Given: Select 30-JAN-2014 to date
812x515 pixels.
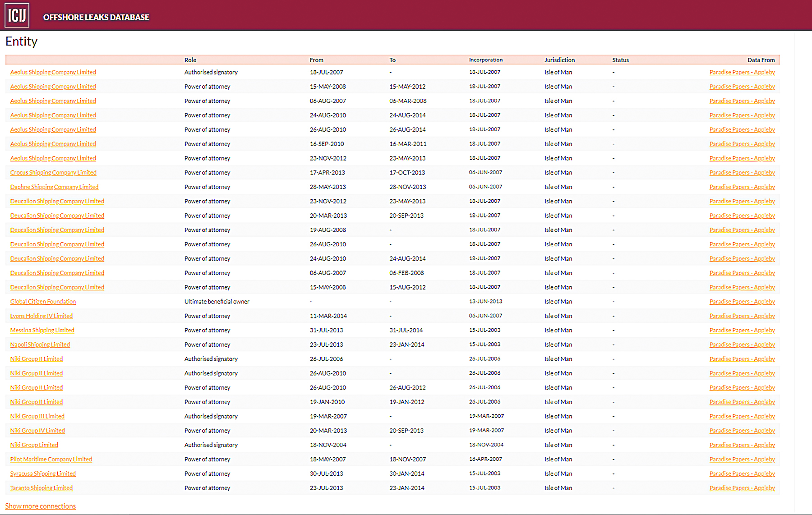Looking at the screenshot, I should [407, 474].
